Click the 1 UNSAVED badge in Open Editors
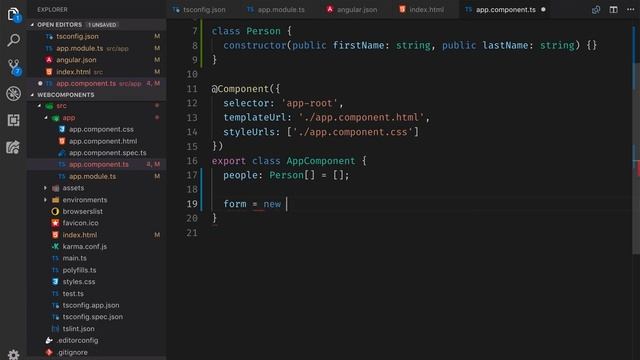Screen dimensions: 640x360 pyautogui.click(x=102, y=25)
